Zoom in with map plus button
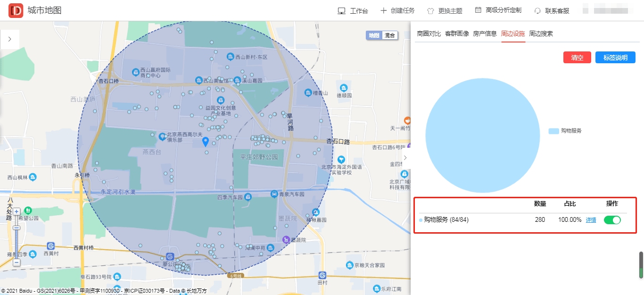644x295 pixels. (17, 212)
